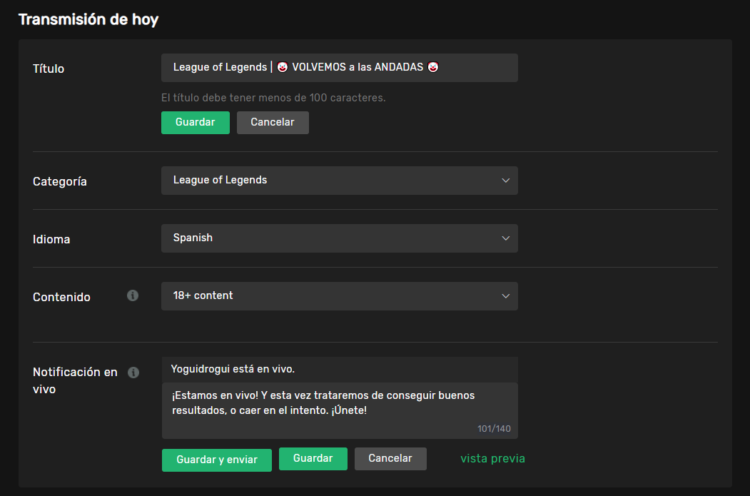Click the first emoji in the title field

(283, 68)
